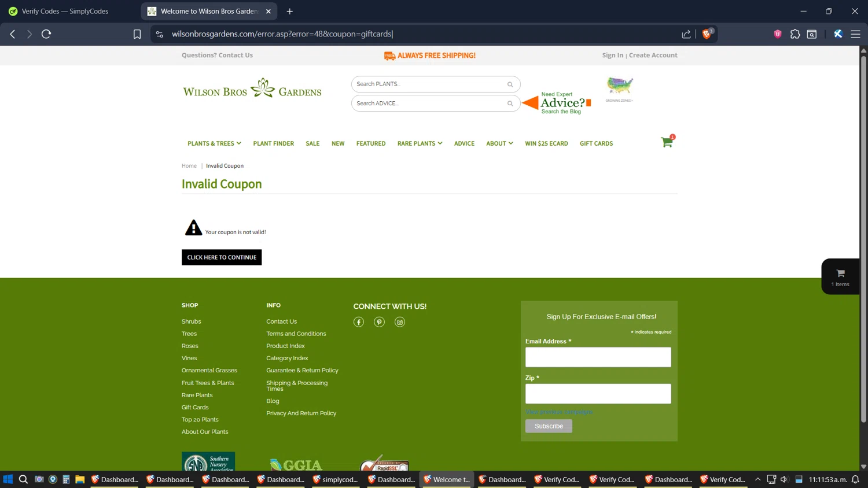The width and height of the screenshot is (868, 488).
Task: Click the Click Here To Continue button
Action: click(222, 257)
